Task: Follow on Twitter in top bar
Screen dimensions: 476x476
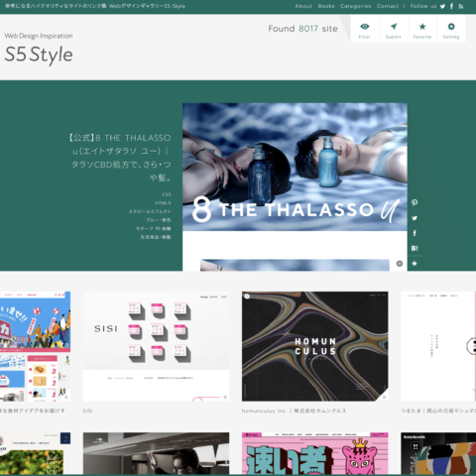Action: [442, 6]
